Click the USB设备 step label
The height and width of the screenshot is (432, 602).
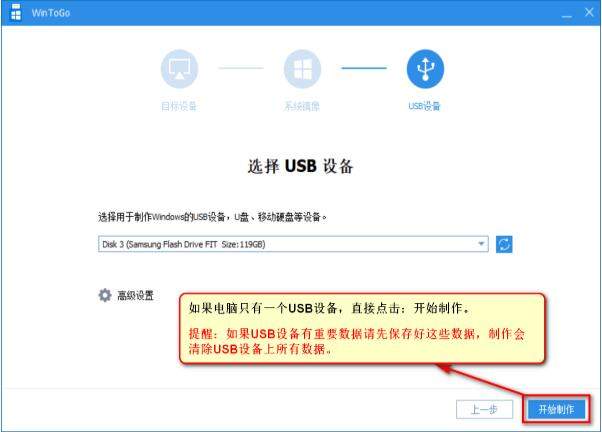[x=424, y=106]
